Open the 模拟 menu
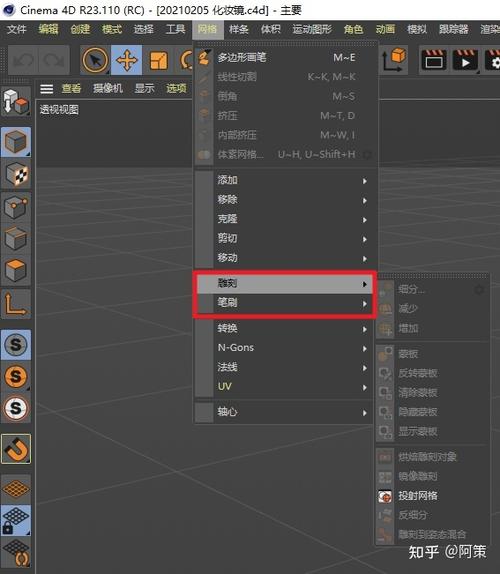Image resolution: width=500 pixels, height=574 pixels. tap(417, 29)
